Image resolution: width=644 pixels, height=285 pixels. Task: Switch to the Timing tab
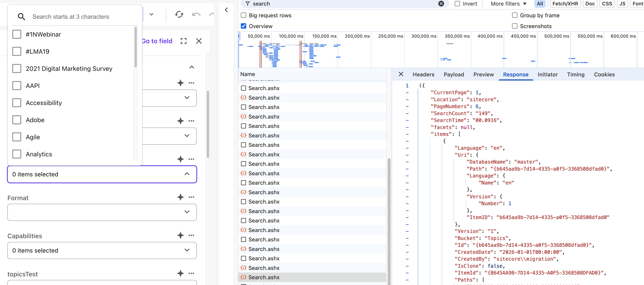575,74
